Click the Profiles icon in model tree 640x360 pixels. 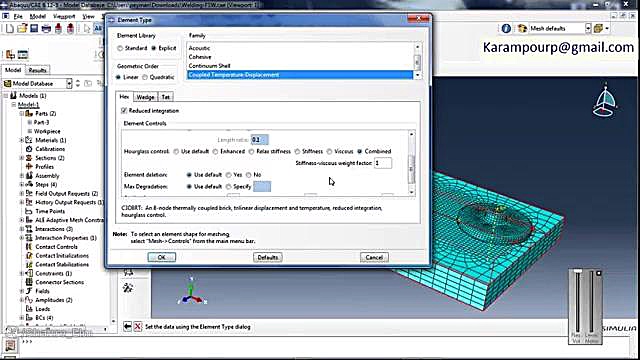pyautogui.click(x=29, y=167)
